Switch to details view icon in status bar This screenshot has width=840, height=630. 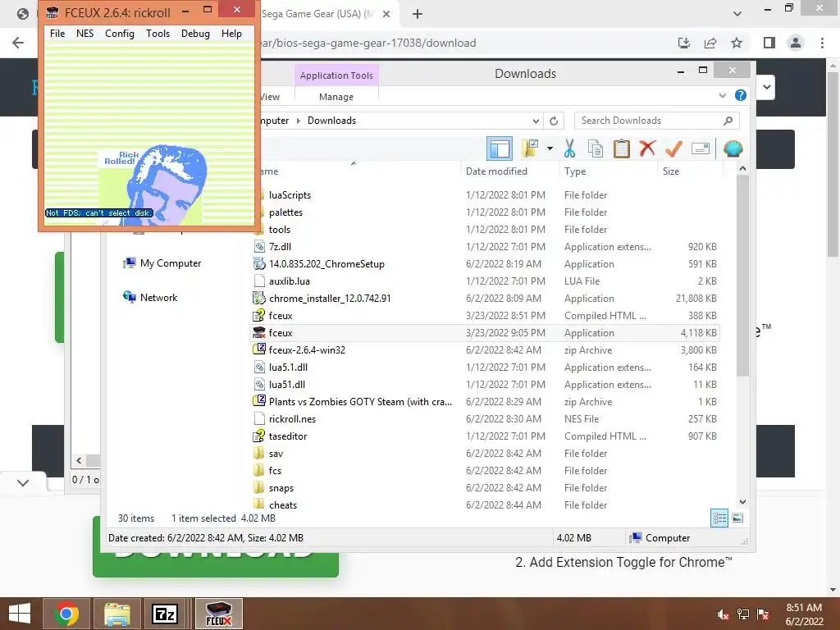719,518
